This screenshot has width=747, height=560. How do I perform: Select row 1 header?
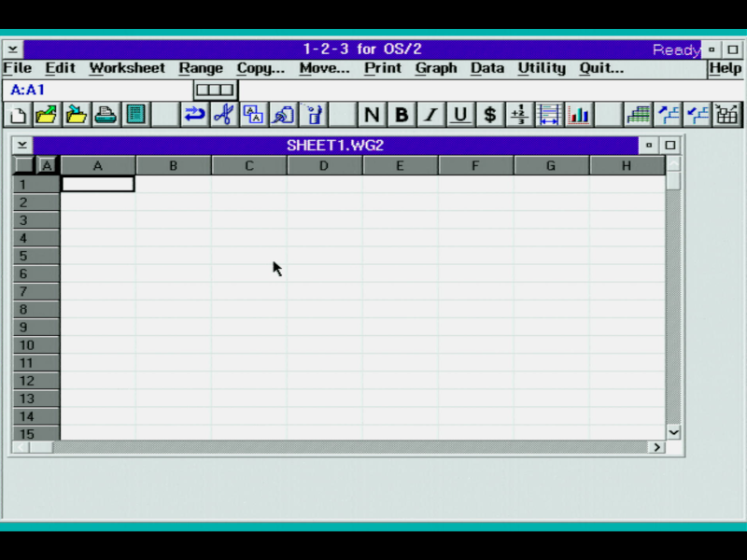36,185
